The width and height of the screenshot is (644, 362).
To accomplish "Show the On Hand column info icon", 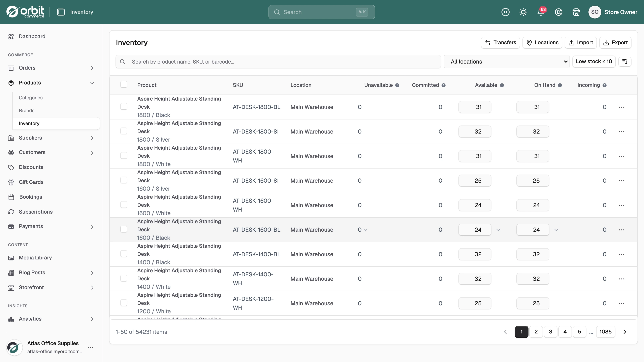I will 560,85.
